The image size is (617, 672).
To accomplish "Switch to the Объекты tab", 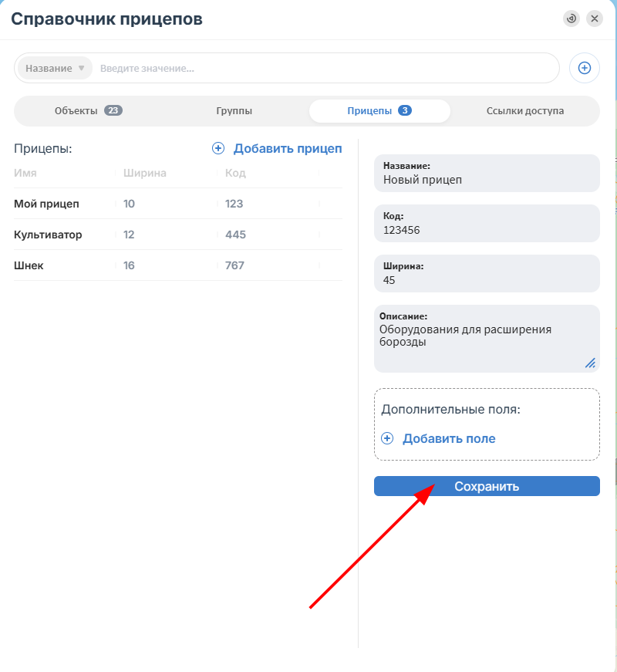I will [x=88, y=110].
